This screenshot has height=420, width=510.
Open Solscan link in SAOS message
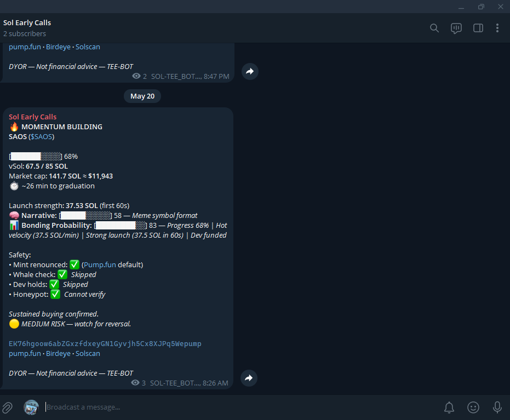pos(88,353)
